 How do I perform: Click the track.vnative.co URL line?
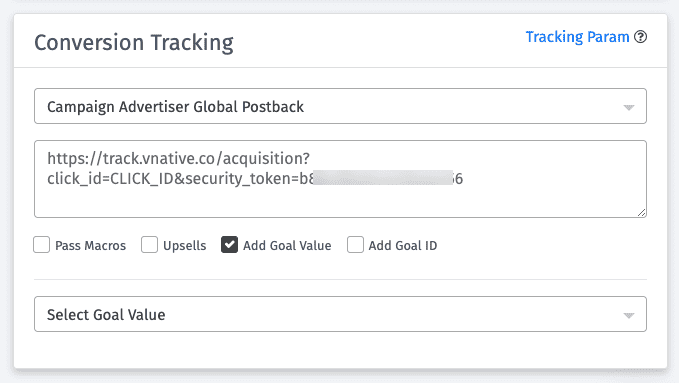click(x=178, y=159)
